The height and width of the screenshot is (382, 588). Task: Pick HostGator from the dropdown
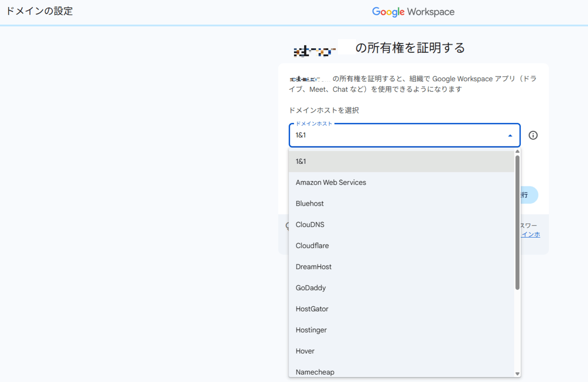point(401,309)
